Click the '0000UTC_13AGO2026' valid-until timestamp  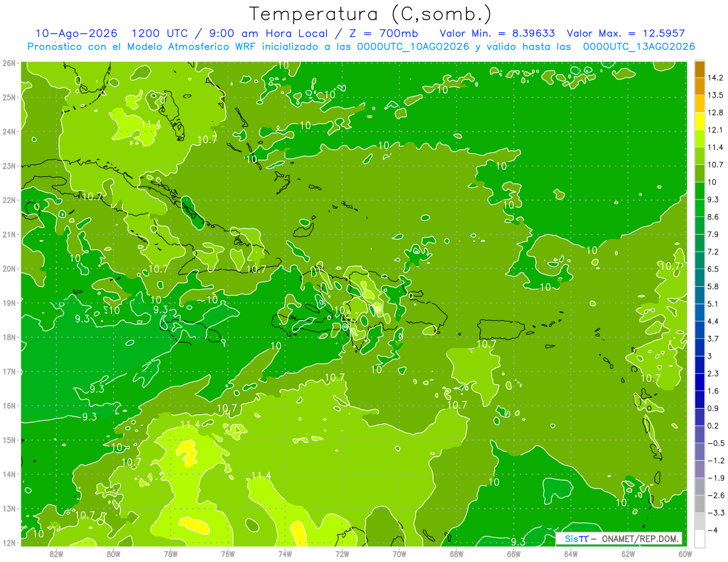639,47
